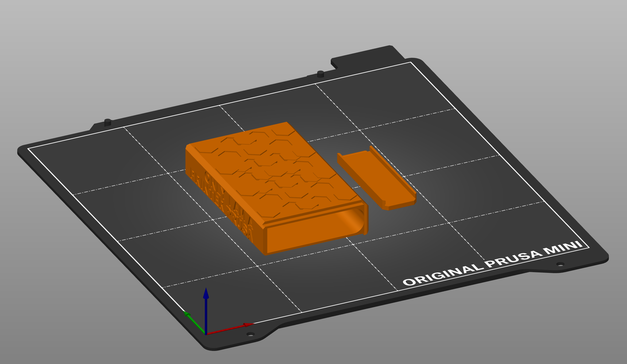This screenshot has height=364, width=627.
Task: Click the axis origin point at bed corner
Action: (206, 334)
